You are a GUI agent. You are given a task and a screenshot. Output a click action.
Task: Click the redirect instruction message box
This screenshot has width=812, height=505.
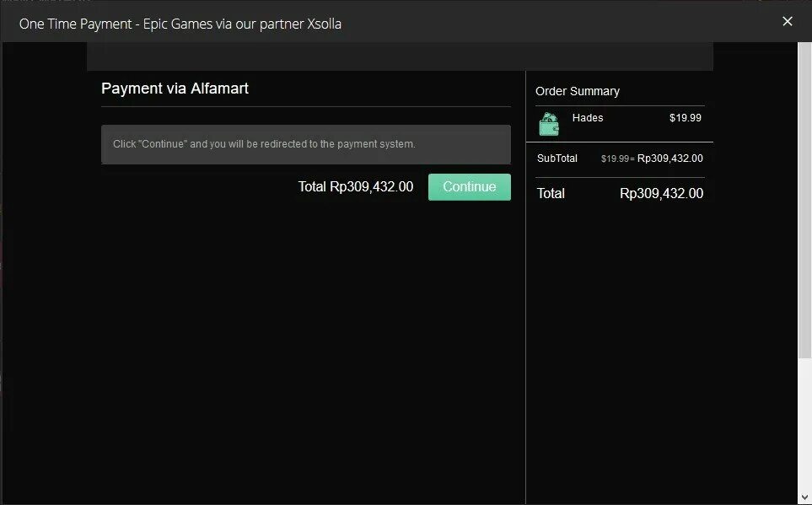(305, 144)
